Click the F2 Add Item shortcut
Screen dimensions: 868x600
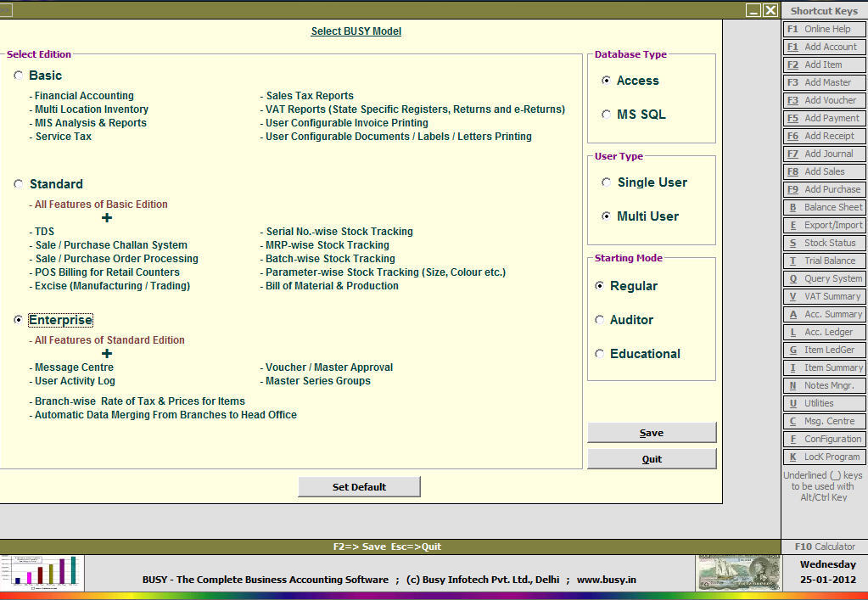[x=824, y=64]
